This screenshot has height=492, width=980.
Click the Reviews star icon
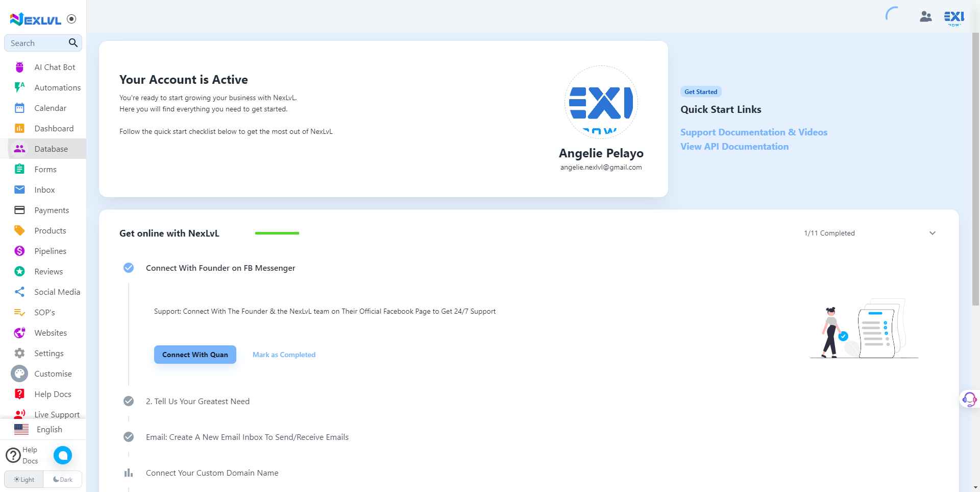point(19,271)
